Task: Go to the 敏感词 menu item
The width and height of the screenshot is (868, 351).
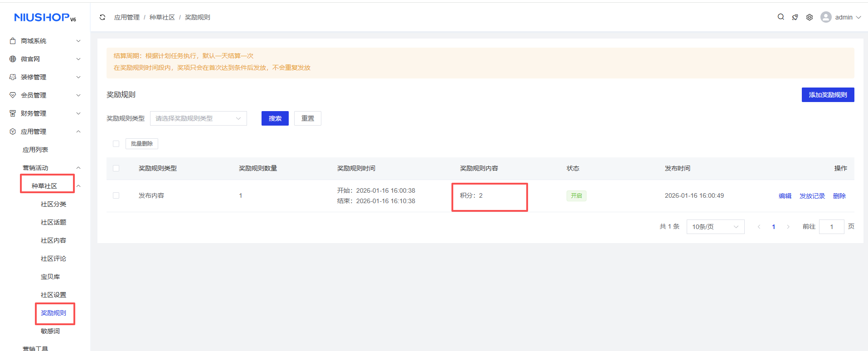Action: 50,331
